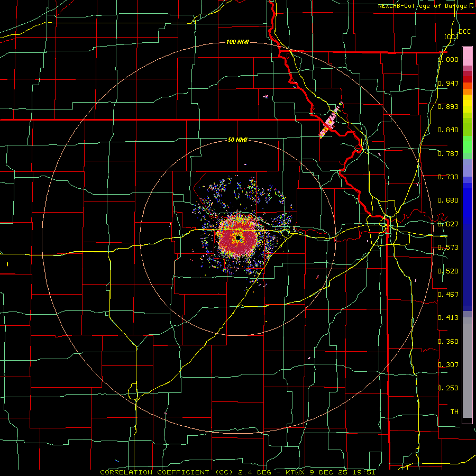Click the DCC product label

pos(464,32)
